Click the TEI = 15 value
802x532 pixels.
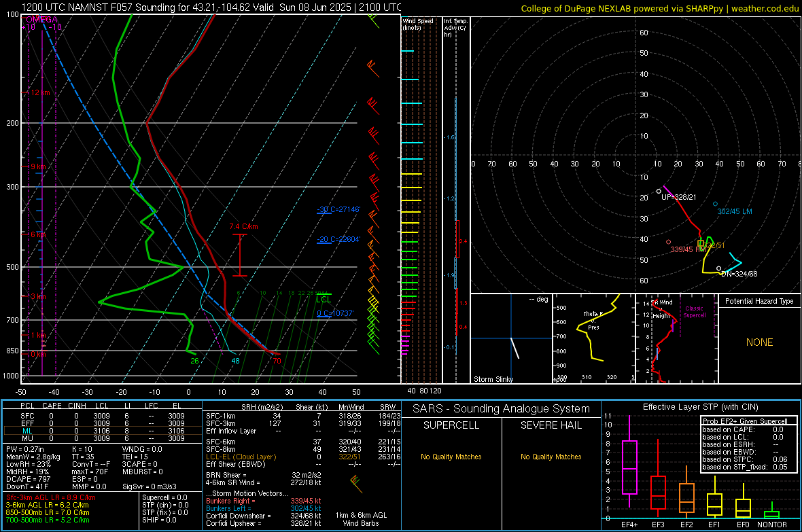tap(135, 457)
